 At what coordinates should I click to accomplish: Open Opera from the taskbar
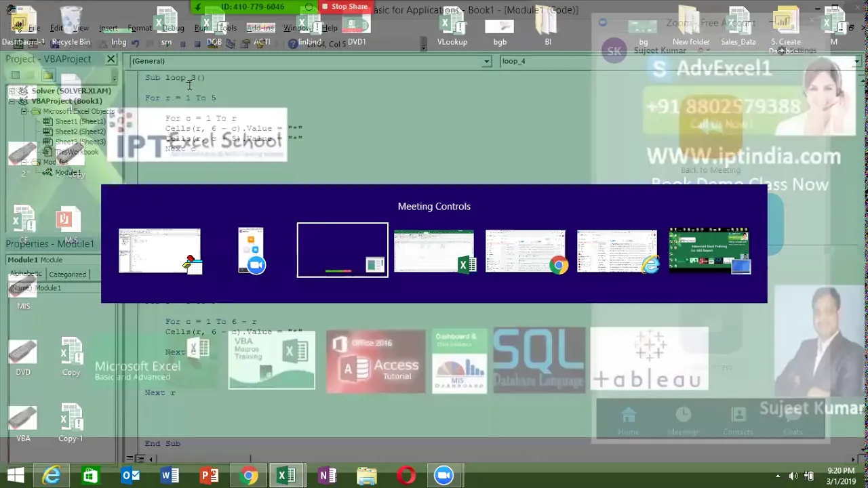pyautogui.click(x=406, y=476)
